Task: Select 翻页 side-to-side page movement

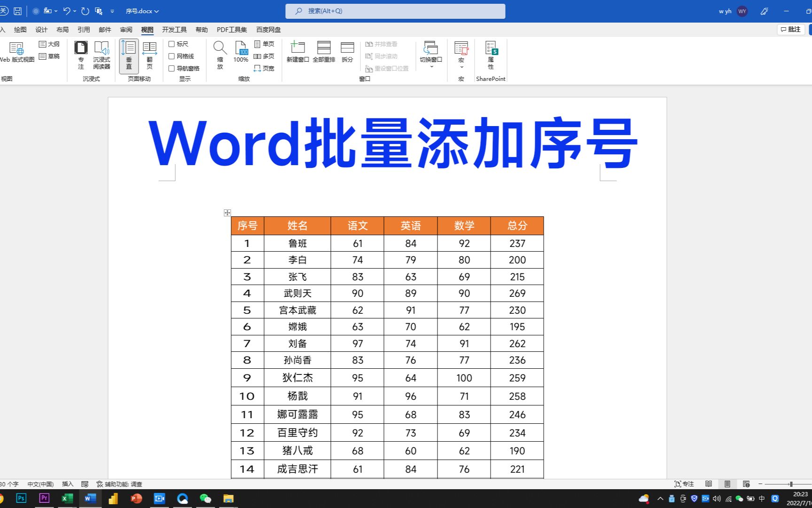Action: 149,56
